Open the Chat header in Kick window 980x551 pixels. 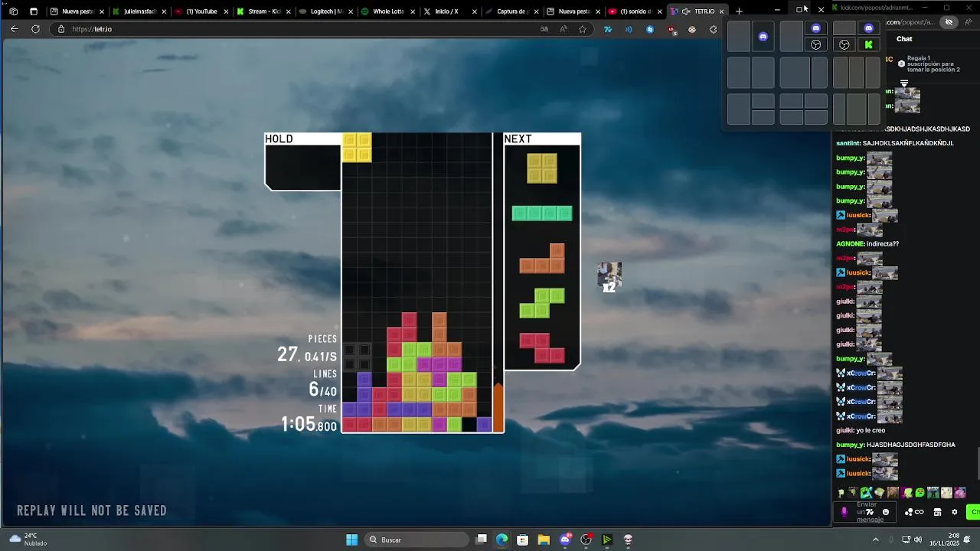coord(904,39)
